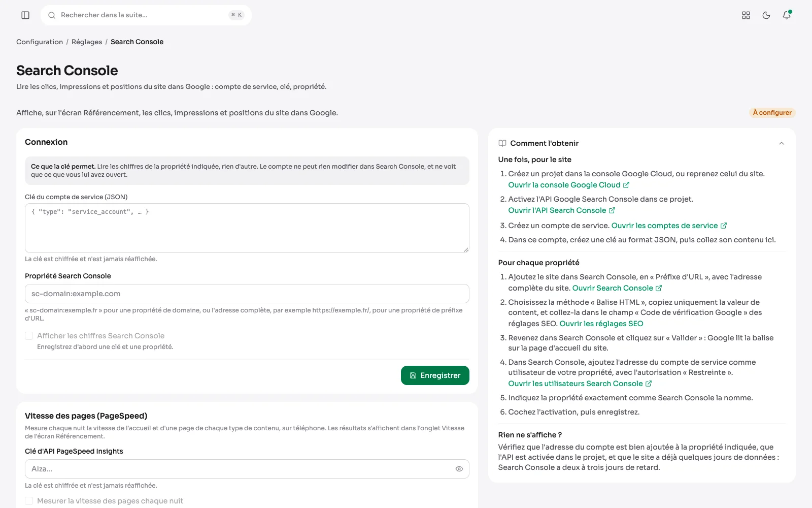
Task: Click external-link icon after Google Cloud link
Action: point(626,185)
